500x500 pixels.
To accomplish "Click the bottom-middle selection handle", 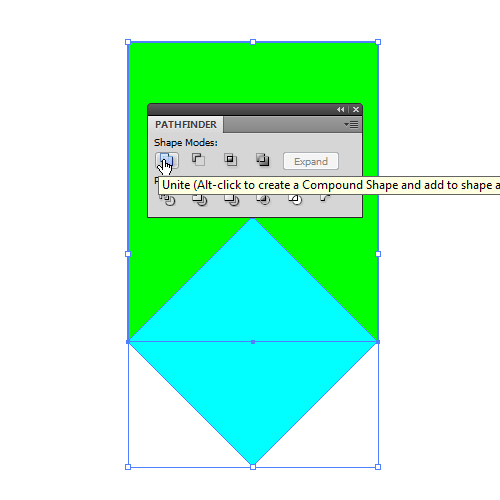I will [x=253, y=467].
